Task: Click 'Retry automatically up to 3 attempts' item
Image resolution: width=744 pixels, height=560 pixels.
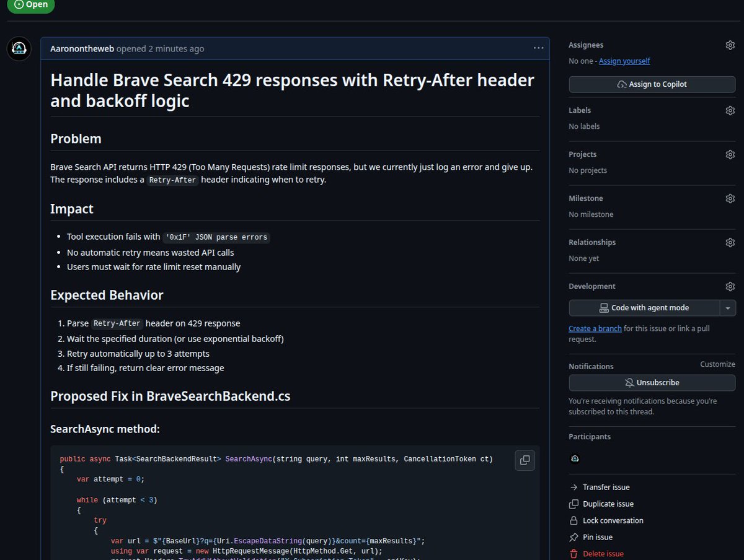Action: click(x=138, y=354)
